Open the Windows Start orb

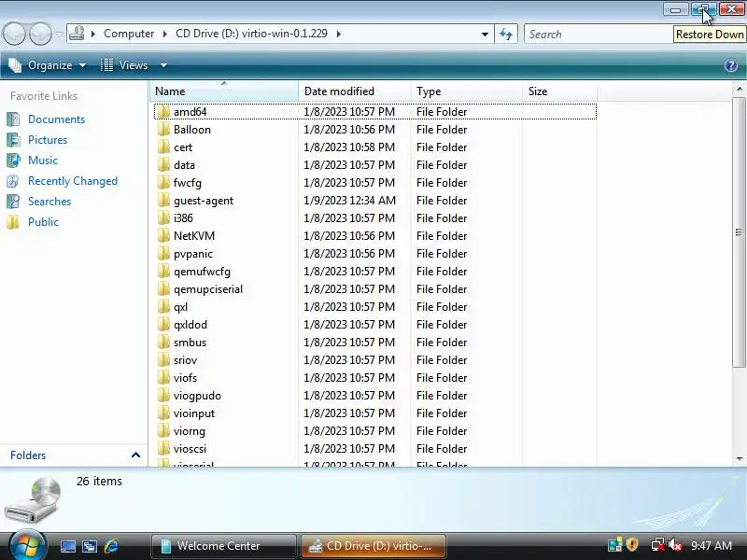coord(26,545)
